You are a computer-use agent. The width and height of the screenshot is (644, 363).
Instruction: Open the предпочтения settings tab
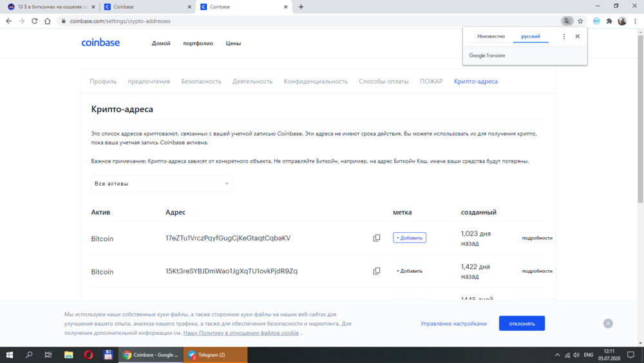coord(149,81)
